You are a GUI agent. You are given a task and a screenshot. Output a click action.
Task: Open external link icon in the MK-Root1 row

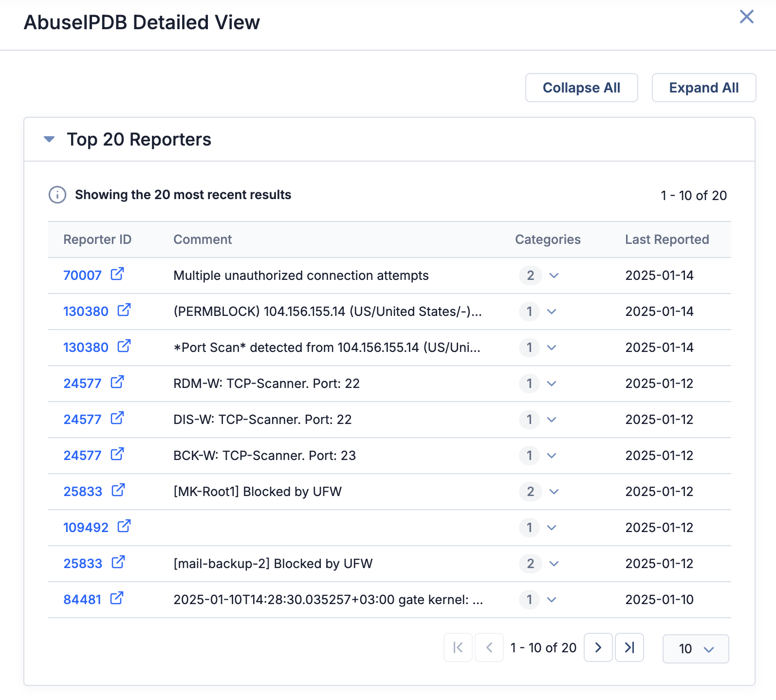118,490
